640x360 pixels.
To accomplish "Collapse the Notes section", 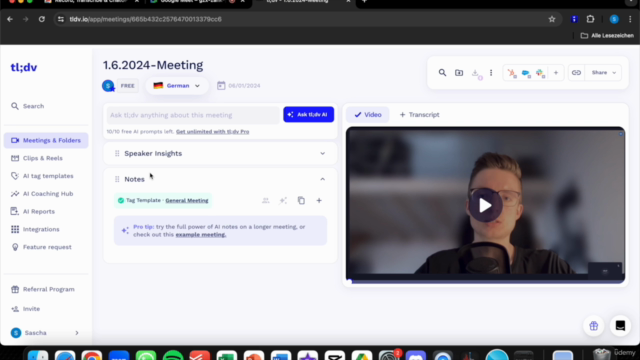I will [322, 179].
